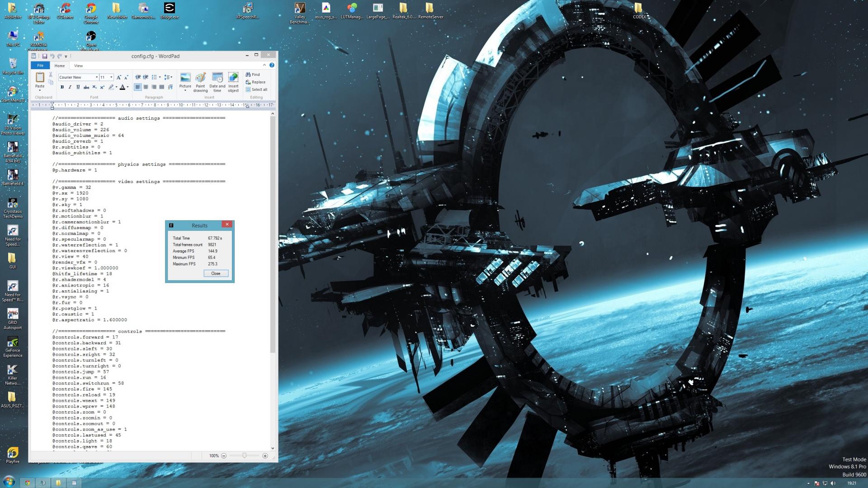The height and width of the screenshot is (488, 868).
Task: Switch to the View ribbon tab
Action: click(x=78, y=66)
